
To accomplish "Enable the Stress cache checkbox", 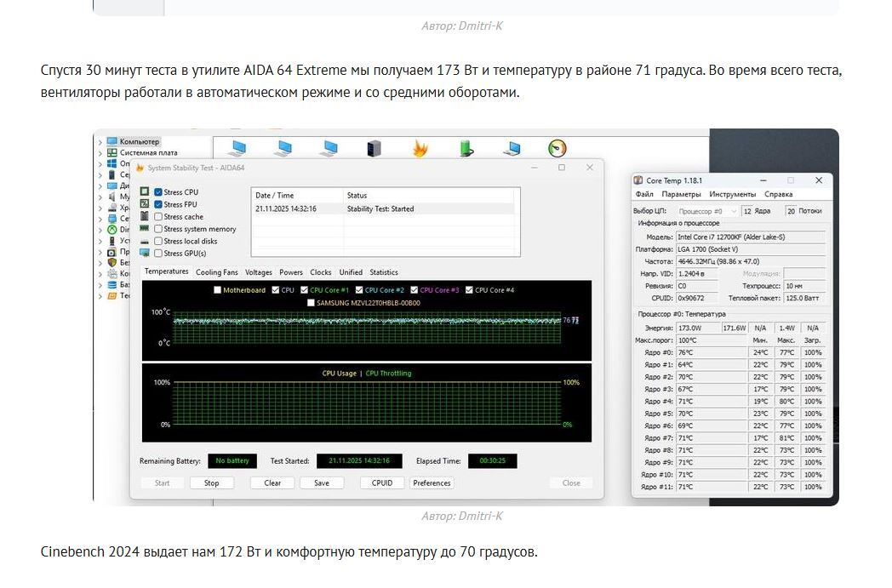I will click(x=158, y=217).
